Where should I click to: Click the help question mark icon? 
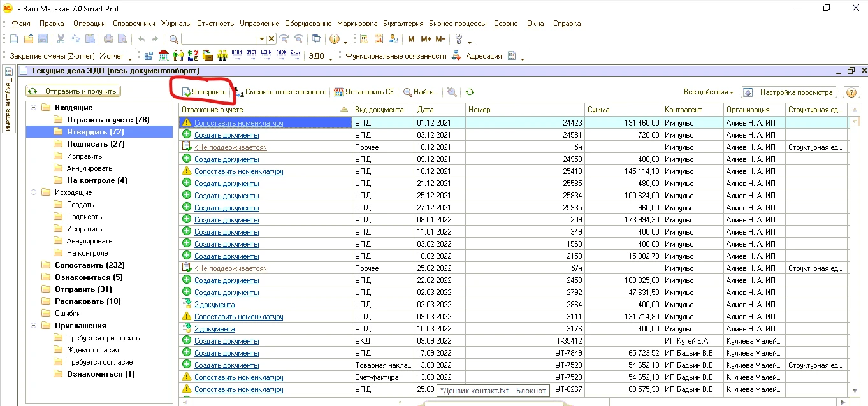coord(851,92)
